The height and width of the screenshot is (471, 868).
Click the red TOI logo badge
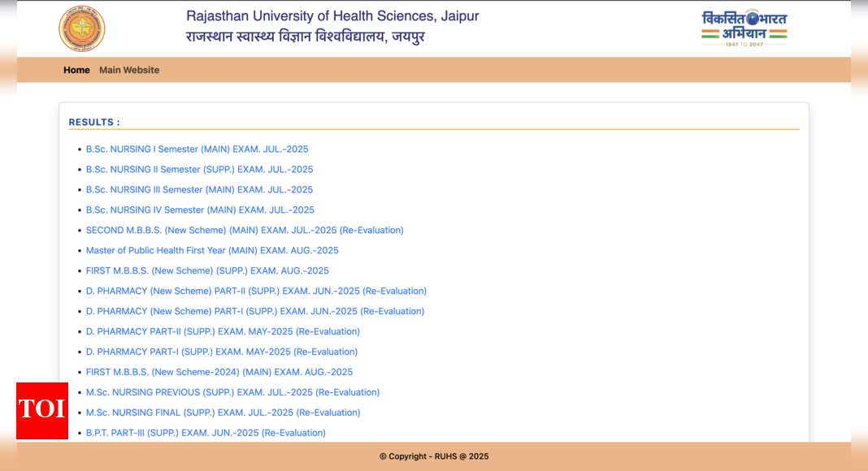coord(42,410)
